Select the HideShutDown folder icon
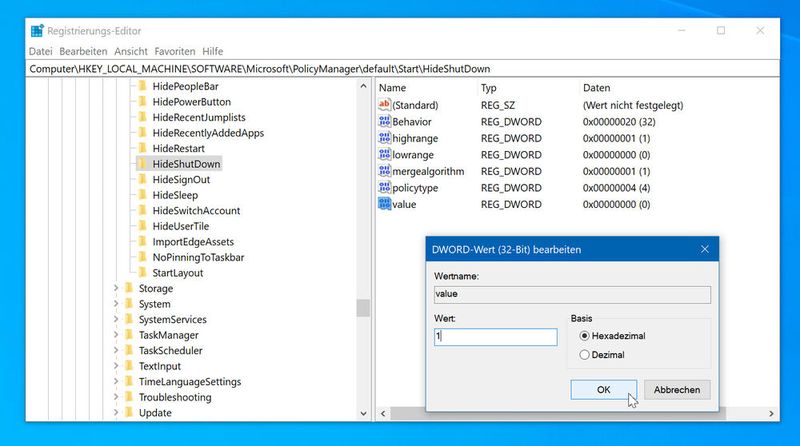 pyautogui.click(x=143, y=164)
